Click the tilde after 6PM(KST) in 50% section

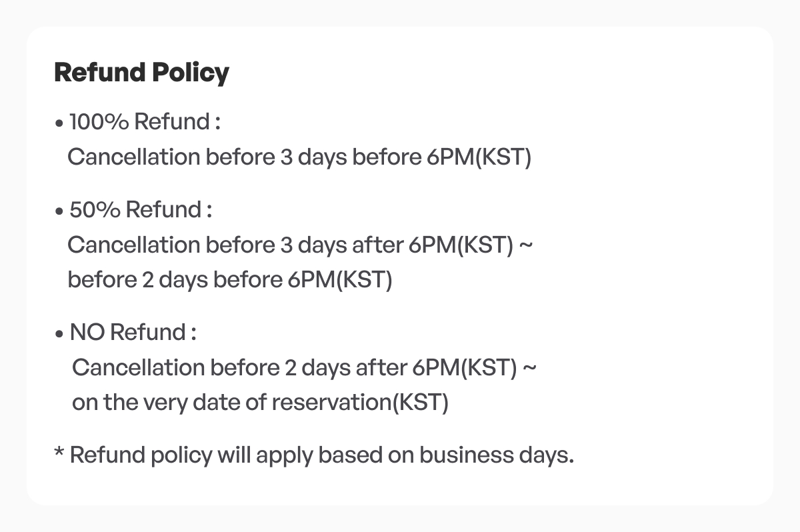pyautogui.click(x=525, y=245)
